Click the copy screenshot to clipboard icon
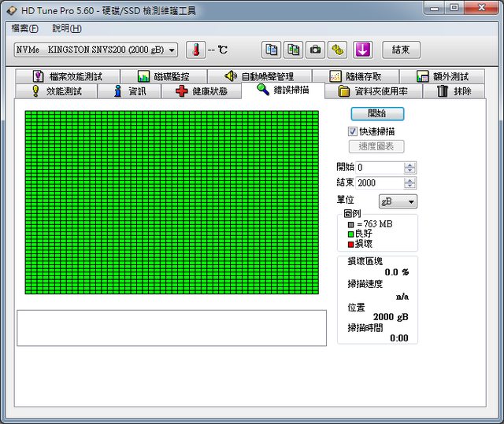The height and width of the screenshot is (424, 504). (293, 50)
